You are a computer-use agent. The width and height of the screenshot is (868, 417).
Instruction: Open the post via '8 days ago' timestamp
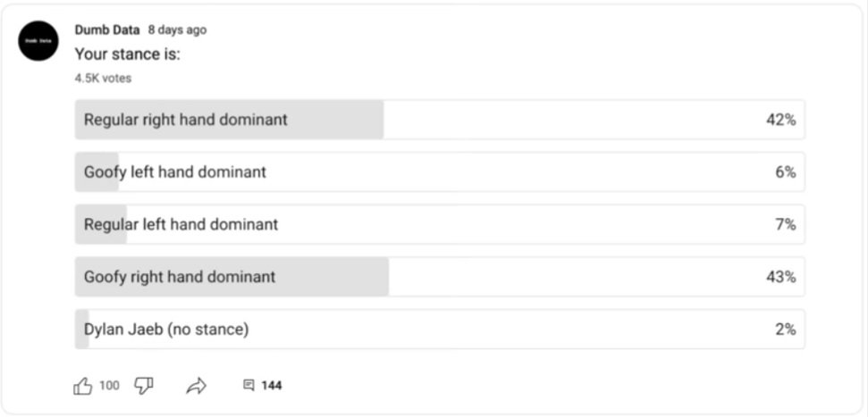pyautogui.click(x=177, y=29)
